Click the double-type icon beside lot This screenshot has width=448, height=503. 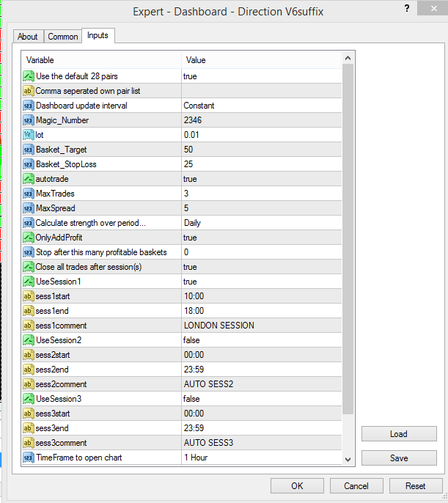[x=28, y=135]
